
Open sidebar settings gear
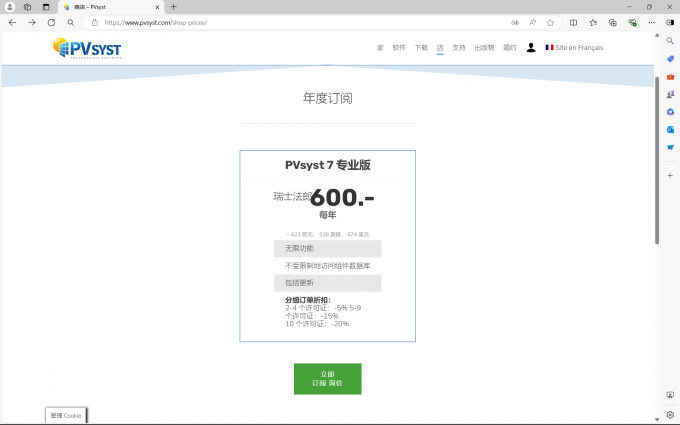670,415
